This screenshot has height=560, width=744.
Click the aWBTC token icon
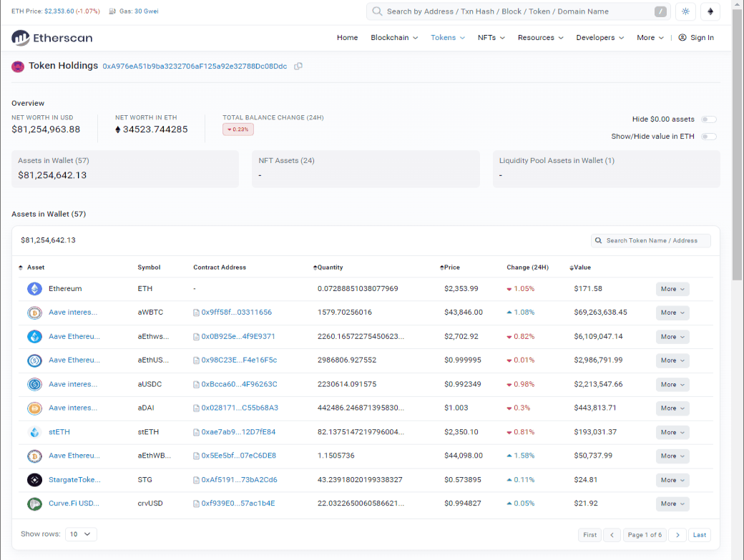coord(34,313)
